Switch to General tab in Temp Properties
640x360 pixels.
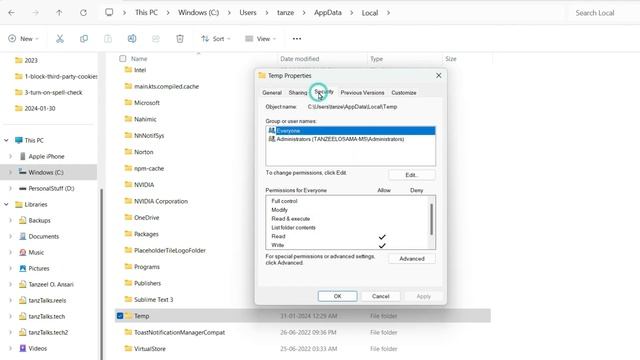[272, 93]
